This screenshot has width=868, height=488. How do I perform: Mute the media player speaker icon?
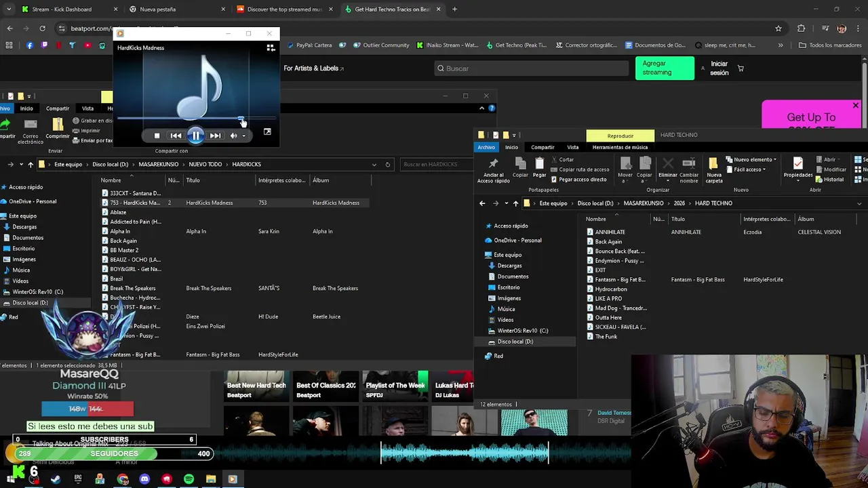[233, 136]
